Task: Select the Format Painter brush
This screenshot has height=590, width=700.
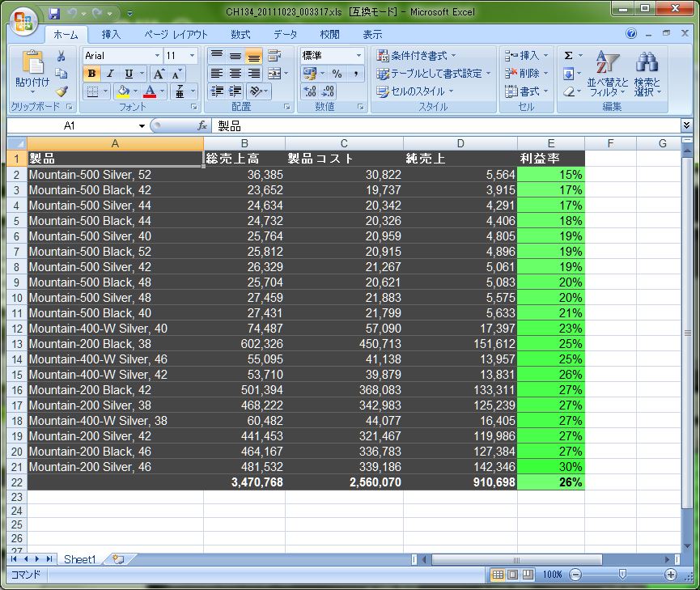Action: (x=61, y=91)
